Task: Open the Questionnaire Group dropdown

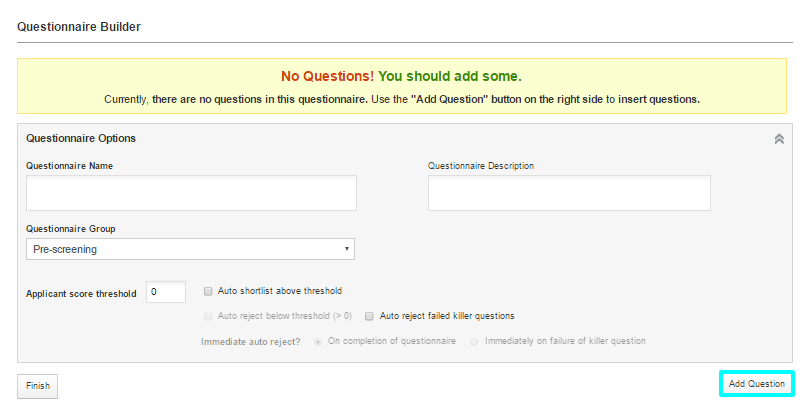Action: tap(190, 249)
